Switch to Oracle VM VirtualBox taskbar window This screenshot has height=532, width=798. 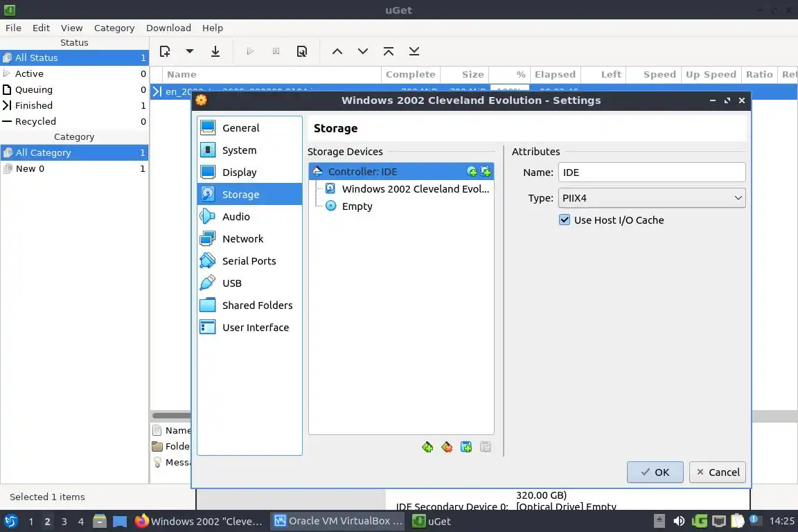click(x=338, y=521)
